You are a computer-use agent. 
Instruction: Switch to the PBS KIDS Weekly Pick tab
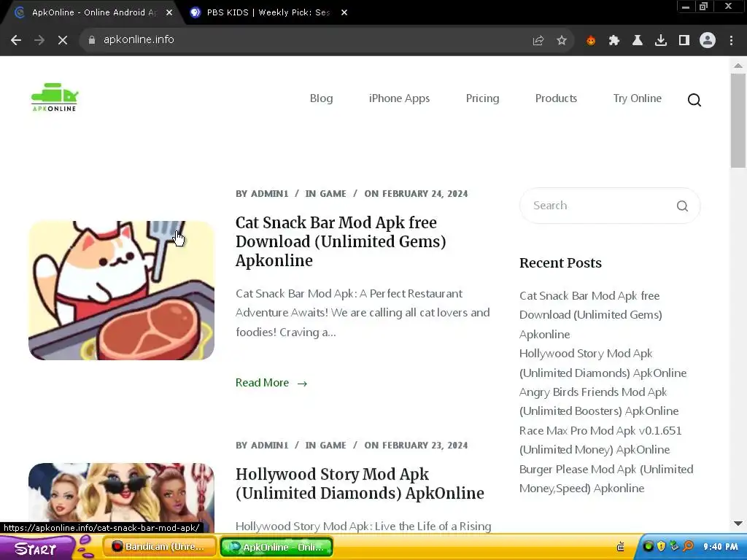268,13
